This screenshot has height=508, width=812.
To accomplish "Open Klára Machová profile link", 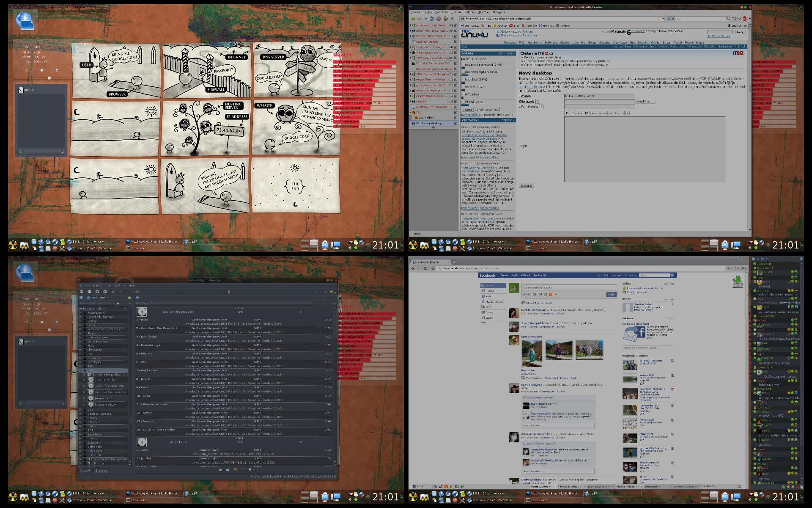I will tap(532, 337).
